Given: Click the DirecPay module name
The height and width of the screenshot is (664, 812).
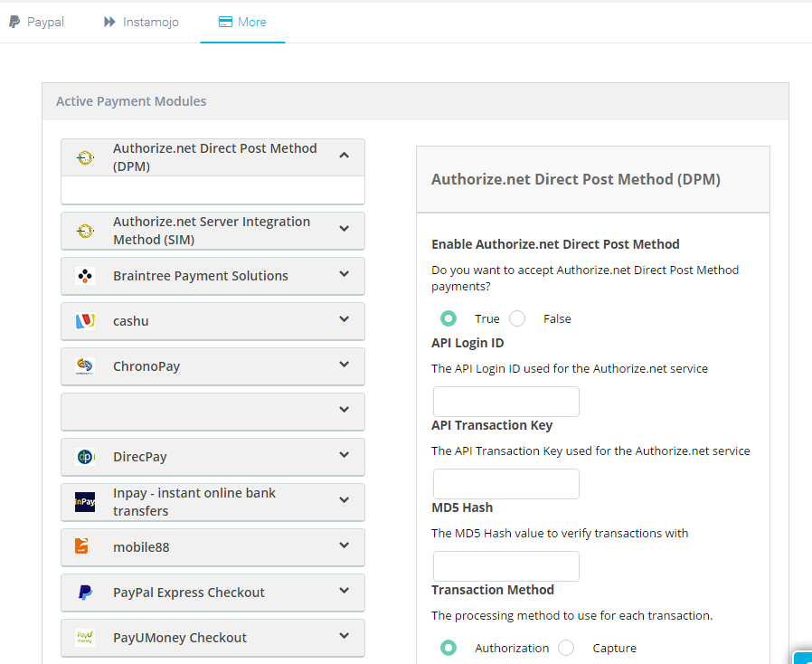Looking at the screenshot, I should point(140,457).
